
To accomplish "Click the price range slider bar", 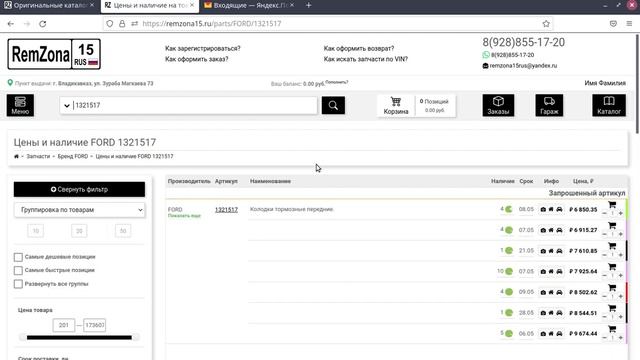I will coord(79,338).
